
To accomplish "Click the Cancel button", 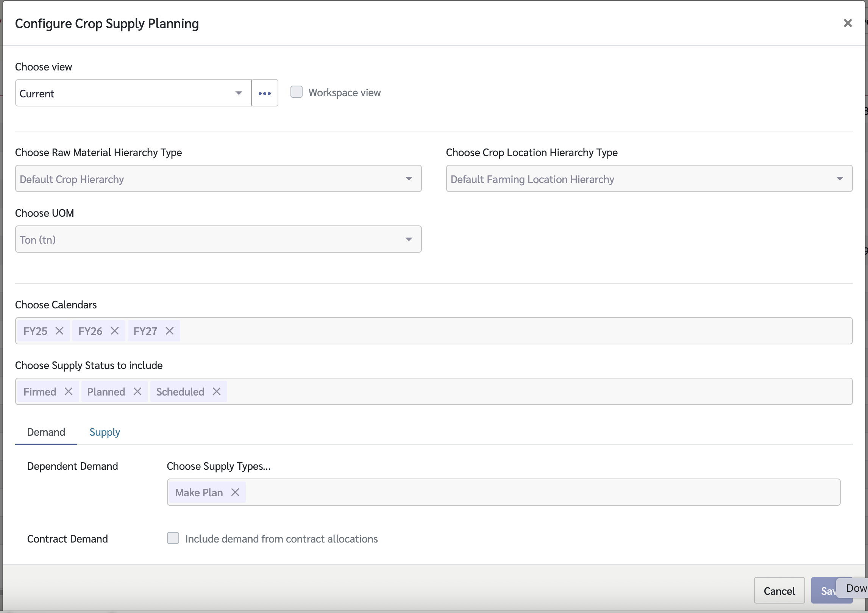I will tap(779, 591).
